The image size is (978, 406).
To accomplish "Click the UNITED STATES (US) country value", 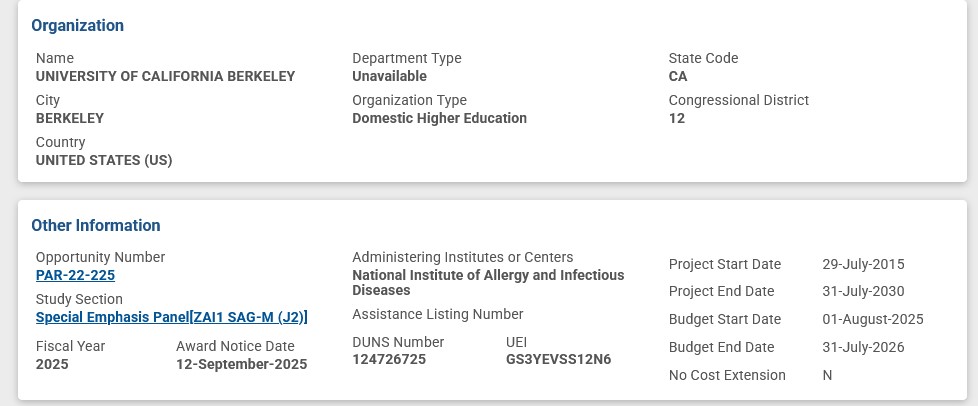I will point(104,160).
